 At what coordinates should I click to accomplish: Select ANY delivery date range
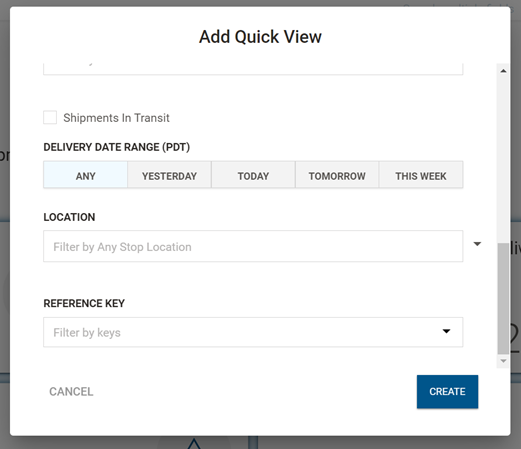point(85,175)
